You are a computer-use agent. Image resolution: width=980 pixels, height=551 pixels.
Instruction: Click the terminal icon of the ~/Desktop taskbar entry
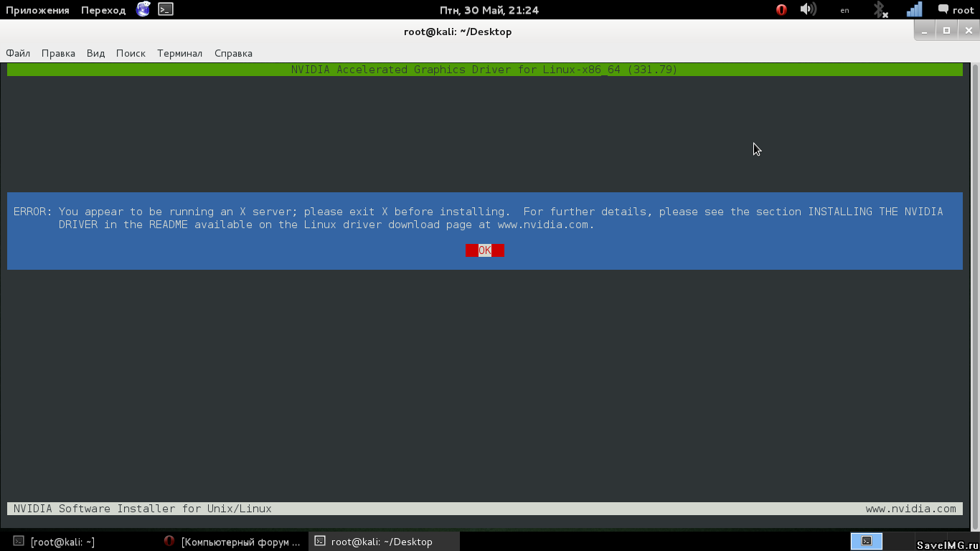321,542
